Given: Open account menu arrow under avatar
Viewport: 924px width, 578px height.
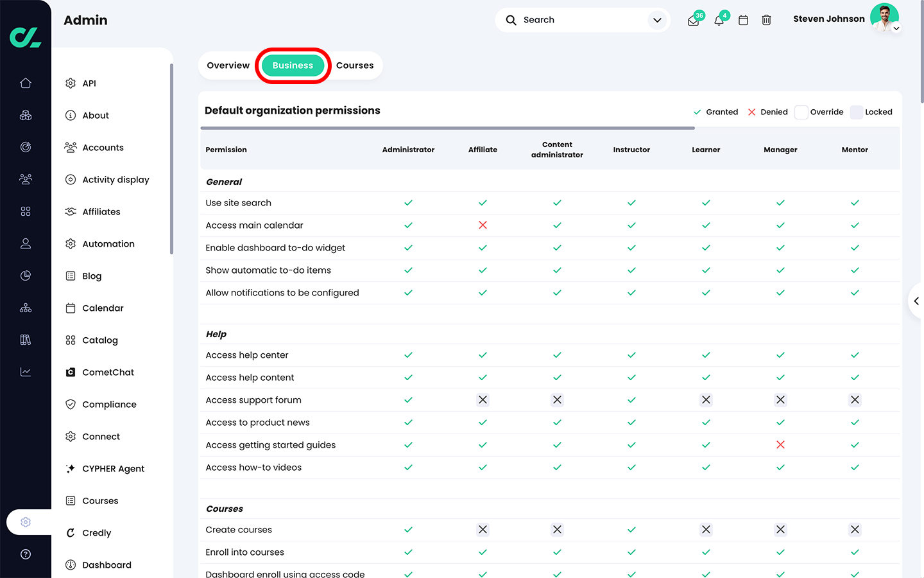Looking at the screenshot, I should 896,28.
